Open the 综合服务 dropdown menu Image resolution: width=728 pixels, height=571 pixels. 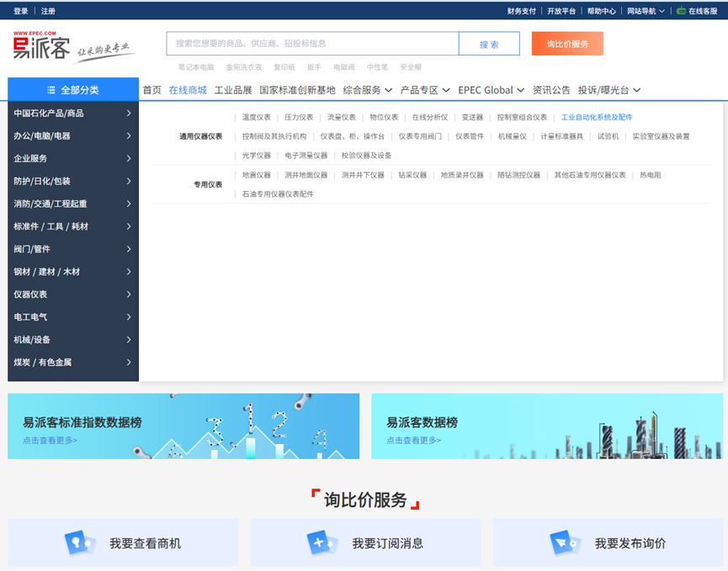click(388, 90)
